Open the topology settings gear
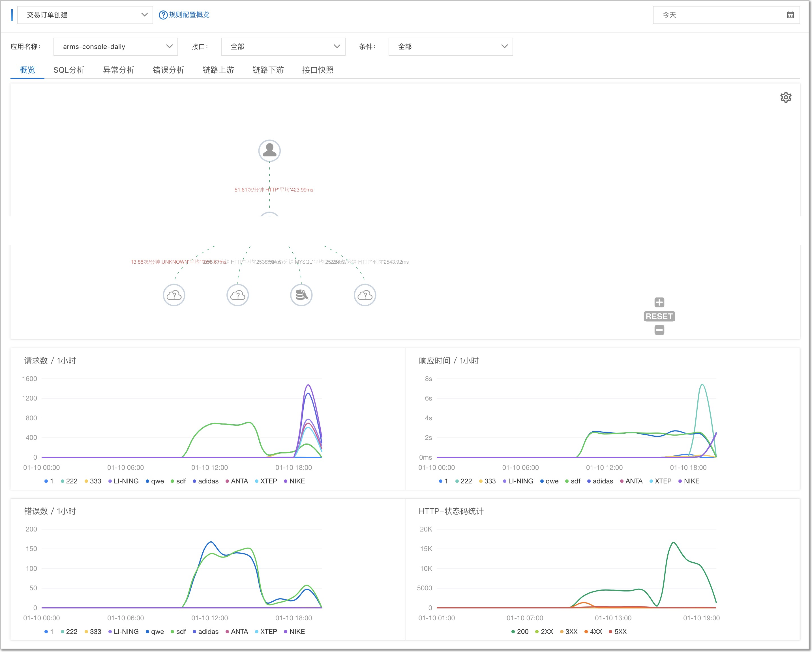The height and width of the screenshot is (652, 812). point(786,98)
